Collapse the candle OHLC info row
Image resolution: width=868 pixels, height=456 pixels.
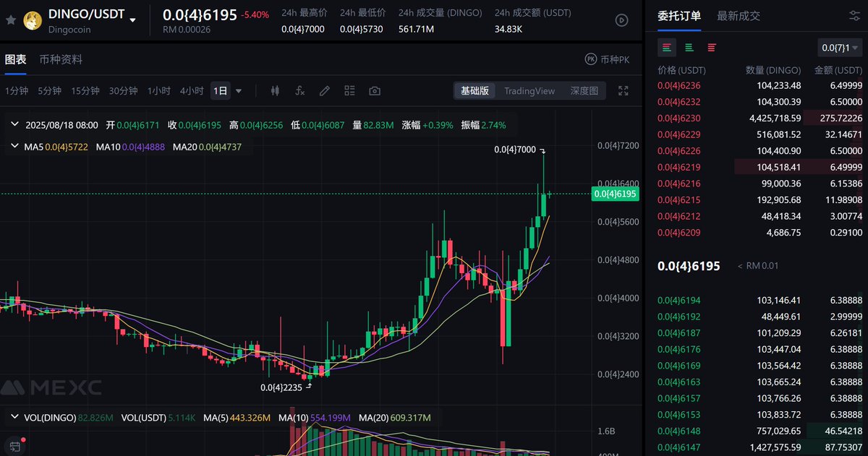pos(14,124)
